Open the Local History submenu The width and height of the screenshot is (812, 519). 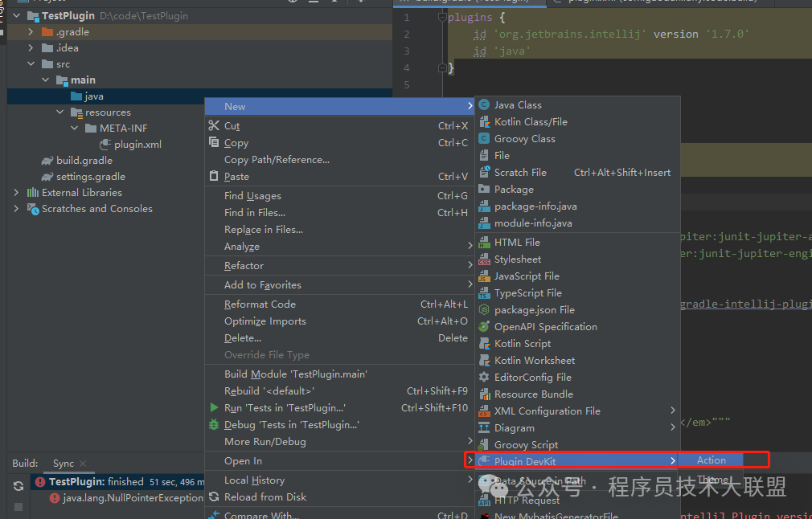(x=340, y=480)
